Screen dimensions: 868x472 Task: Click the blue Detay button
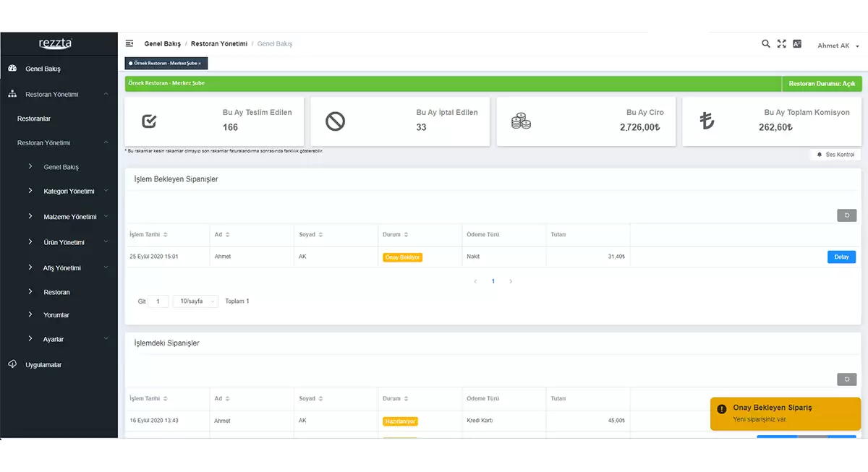(841, 257)
